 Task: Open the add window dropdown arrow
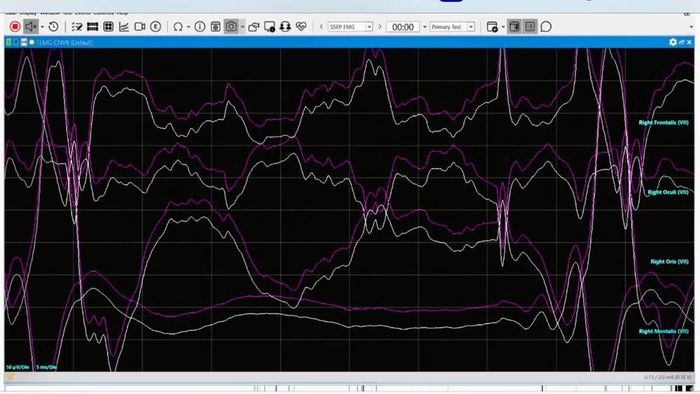503,27
